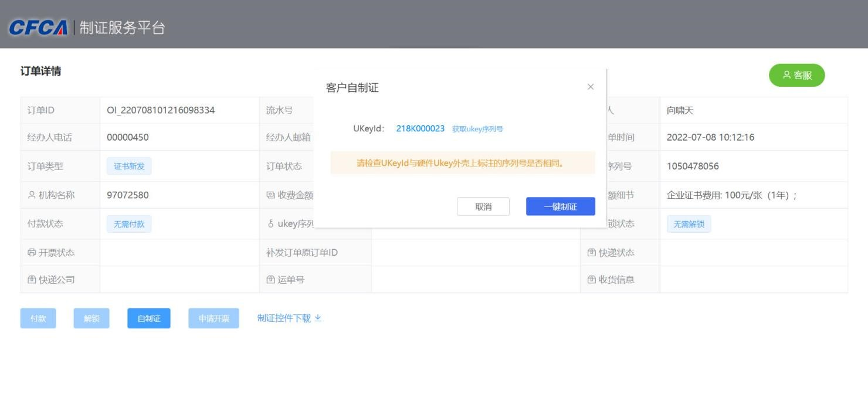Click the headset icon in 客服 button
Viewport: 868px width, 394px height.
[x=786, y=75]
